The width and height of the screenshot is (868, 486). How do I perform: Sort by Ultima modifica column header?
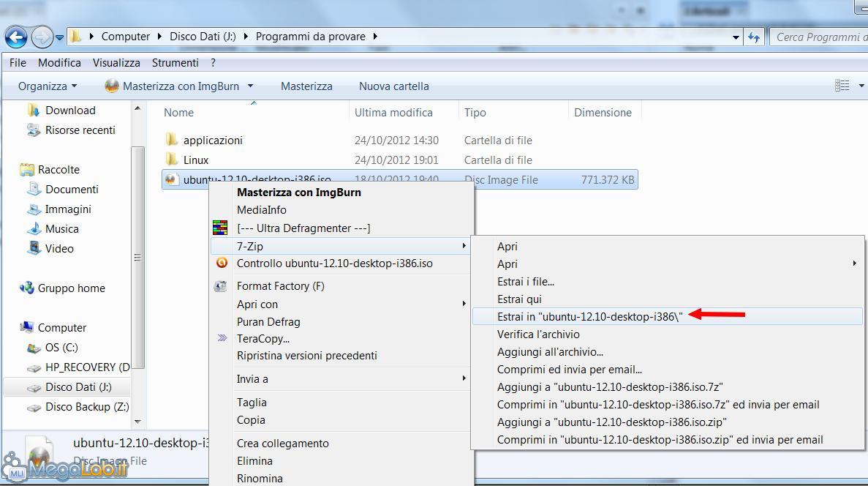393,113
